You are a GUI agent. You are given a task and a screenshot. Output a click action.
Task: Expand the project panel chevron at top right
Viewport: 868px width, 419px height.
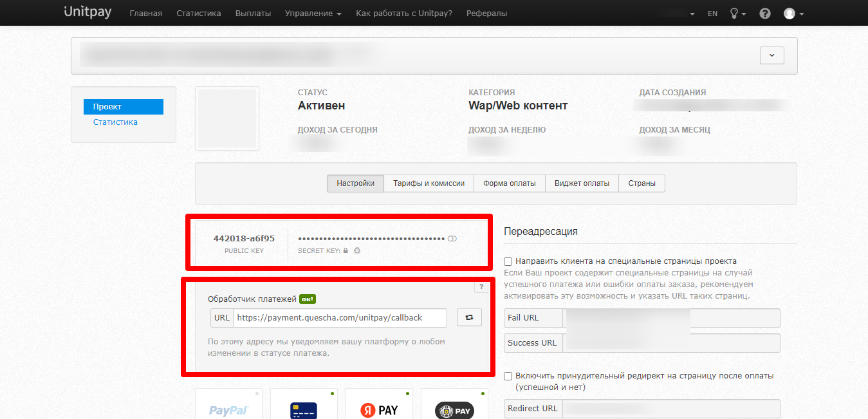(771, 55)
